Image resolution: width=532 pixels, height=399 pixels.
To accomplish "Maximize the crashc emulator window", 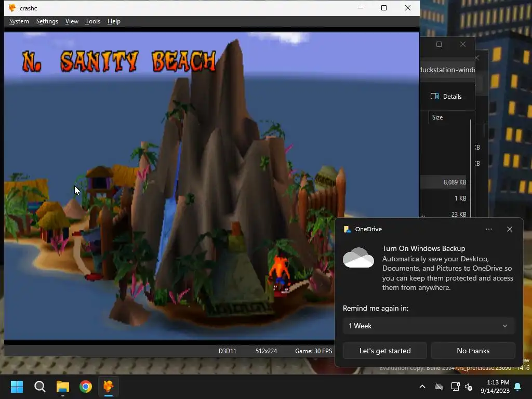I will [384, 8].
